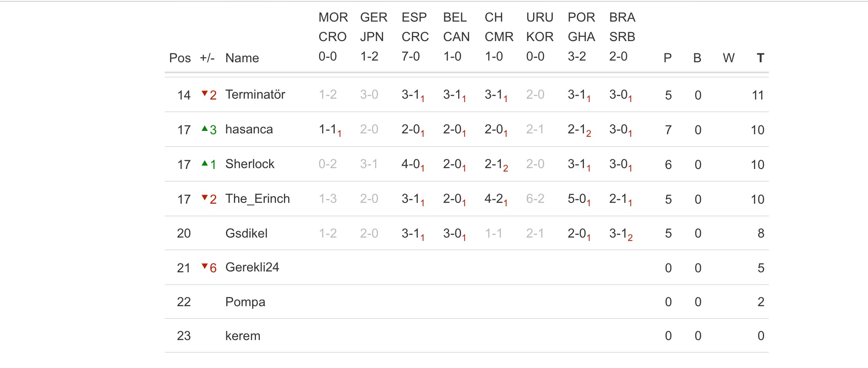Click the player name Pompa

pos(245,302)
